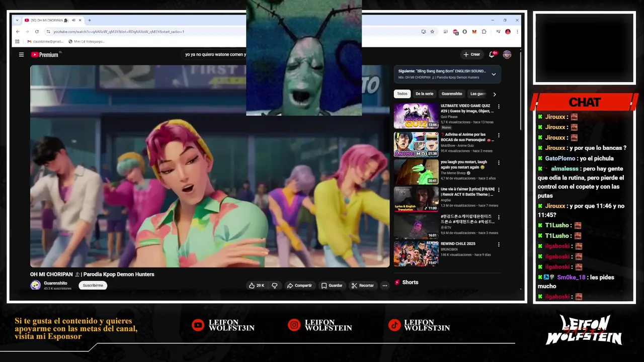
Task: Open the Korean-titled 16:01 video thumbnail
Action: pos(416,226)
